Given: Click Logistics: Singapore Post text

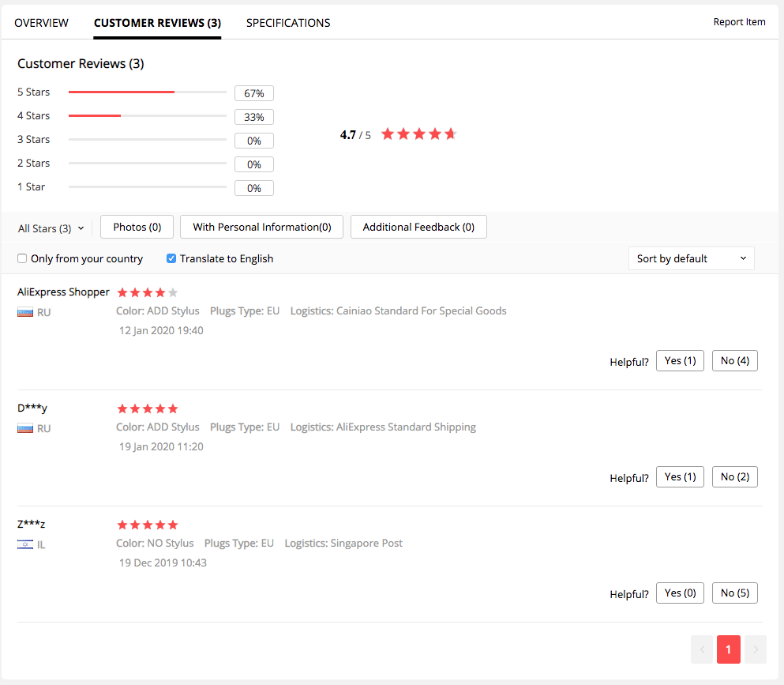Looking at the screenshot, I should [x=343, y=544].
